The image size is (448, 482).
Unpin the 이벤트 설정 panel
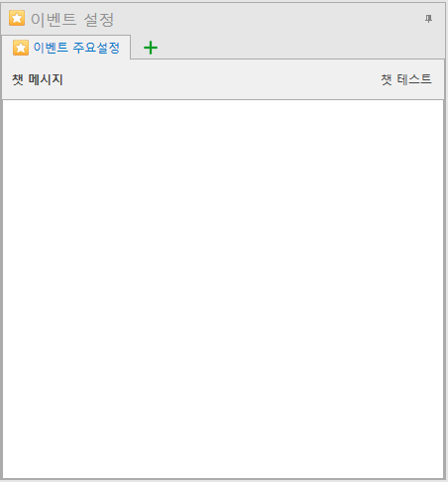click(x=428, y=19)
